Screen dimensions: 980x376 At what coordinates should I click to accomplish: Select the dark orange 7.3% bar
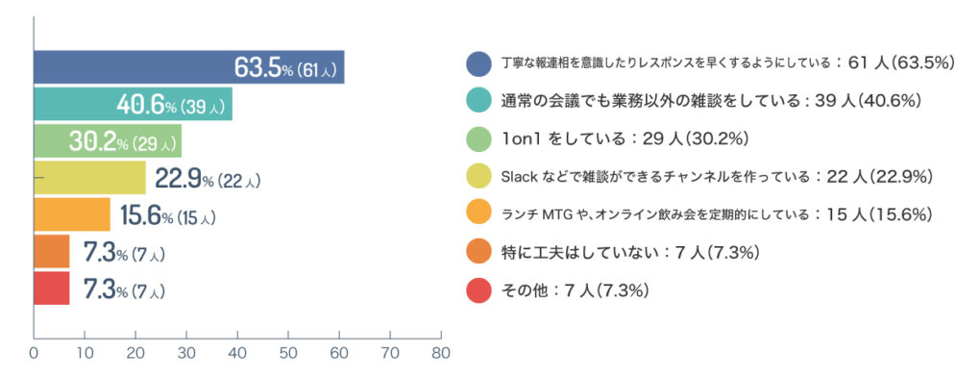pos(51,252)
